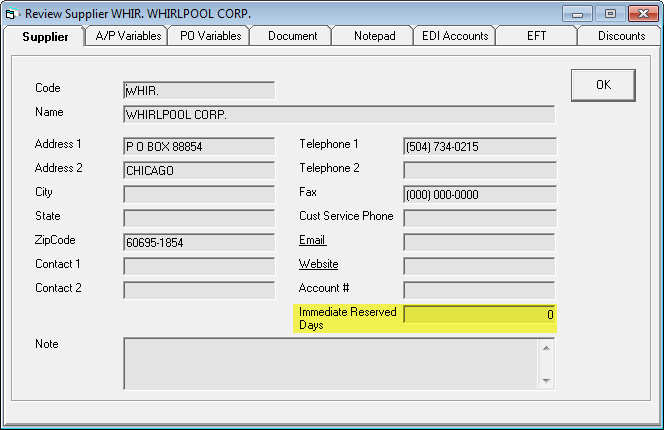Select the Notepad tab
The height and width of the screenshot is (430, 664).
(x=374, y=36)
